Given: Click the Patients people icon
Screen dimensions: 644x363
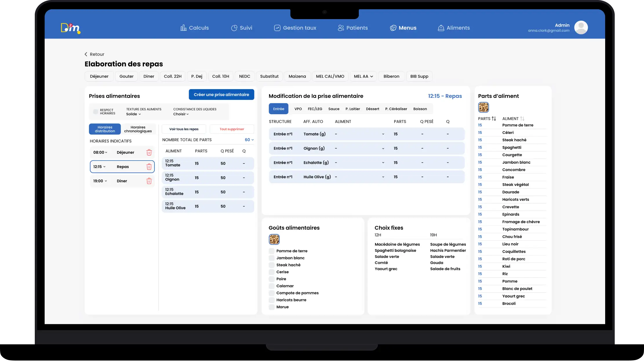Looking at the screenshot, I should click(x=341, y=28).
